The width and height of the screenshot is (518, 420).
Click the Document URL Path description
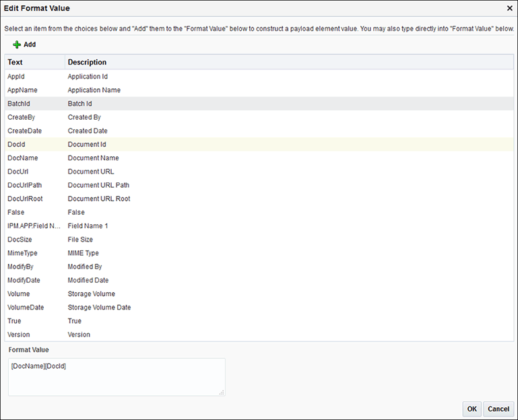pyautogui.click(x=98, y=185)
